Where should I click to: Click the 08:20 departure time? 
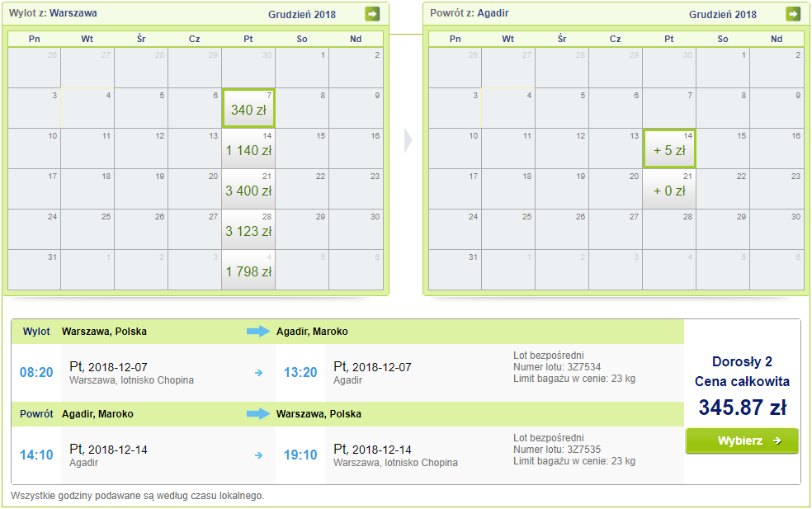pos(36,373)
